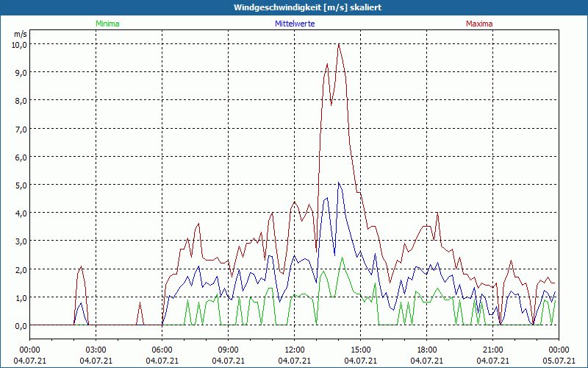Viewport: 588px width, 368px height.
Task: Click the 5,0 y-axis value label
Action: [19, 185]
